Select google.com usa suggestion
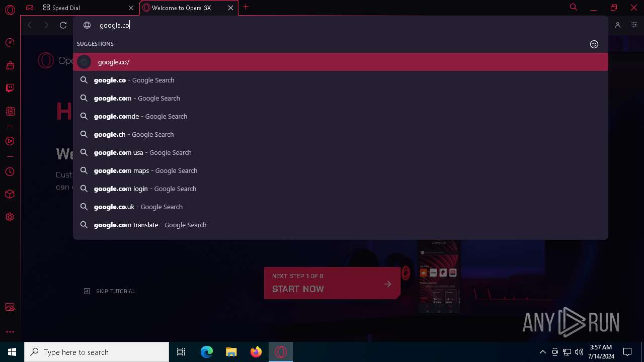Screen dimensions: 644x362 click(341, 152)
